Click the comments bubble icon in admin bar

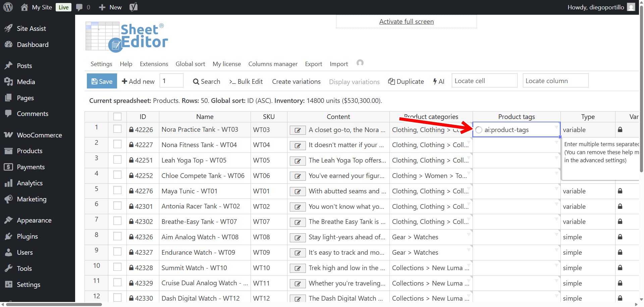pos(79,7)
